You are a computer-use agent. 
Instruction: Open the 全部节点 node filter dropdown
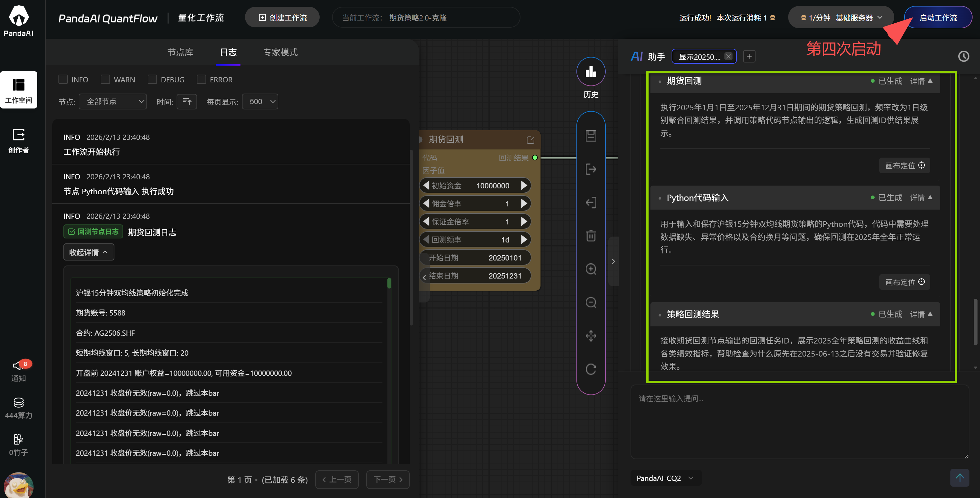(113, 102)
